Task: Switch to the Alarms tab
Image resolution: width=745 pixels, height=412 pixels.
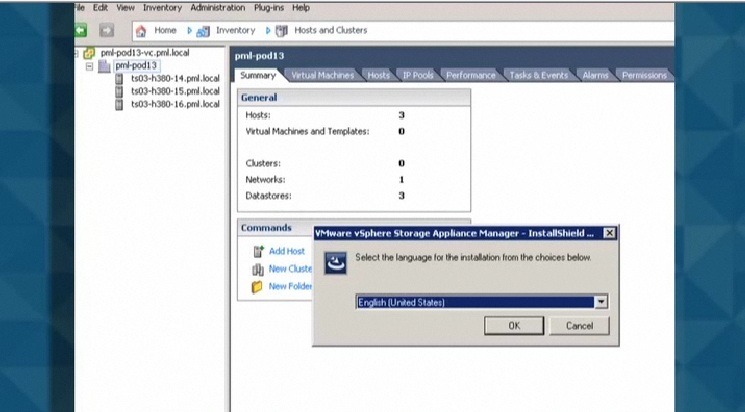Action: coord(595,75)
